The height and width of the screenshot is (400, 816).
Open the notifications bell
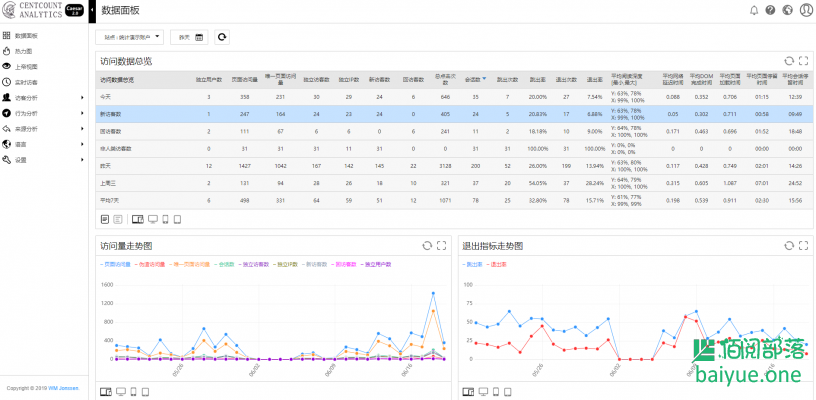click(754, 10)
